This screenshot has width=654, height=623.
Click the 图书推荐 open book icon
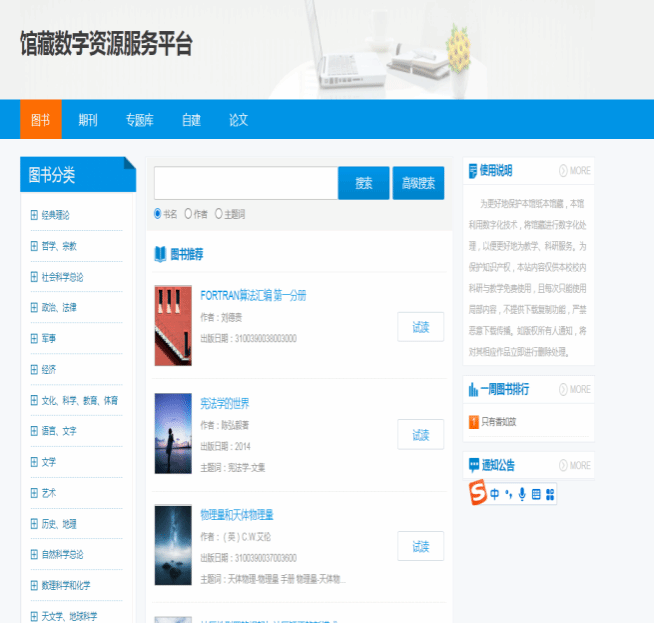click(160, 254)
